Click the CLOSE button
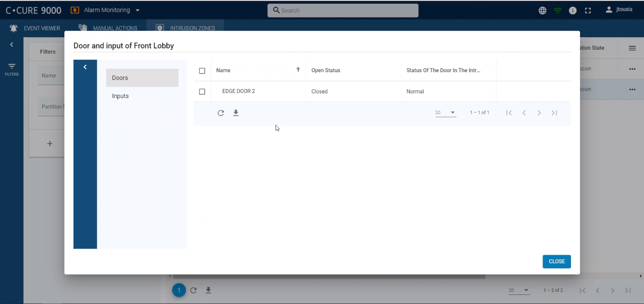This screenshot has width=644, height=304. 556,261
